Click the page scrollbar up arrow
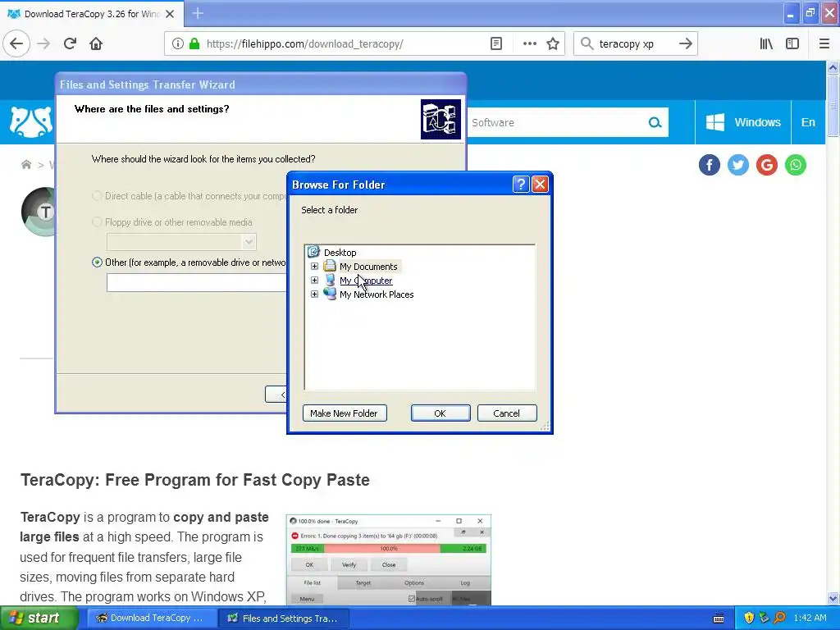The height and width of the screenshot is (630, 840). [x=833, y=67]
